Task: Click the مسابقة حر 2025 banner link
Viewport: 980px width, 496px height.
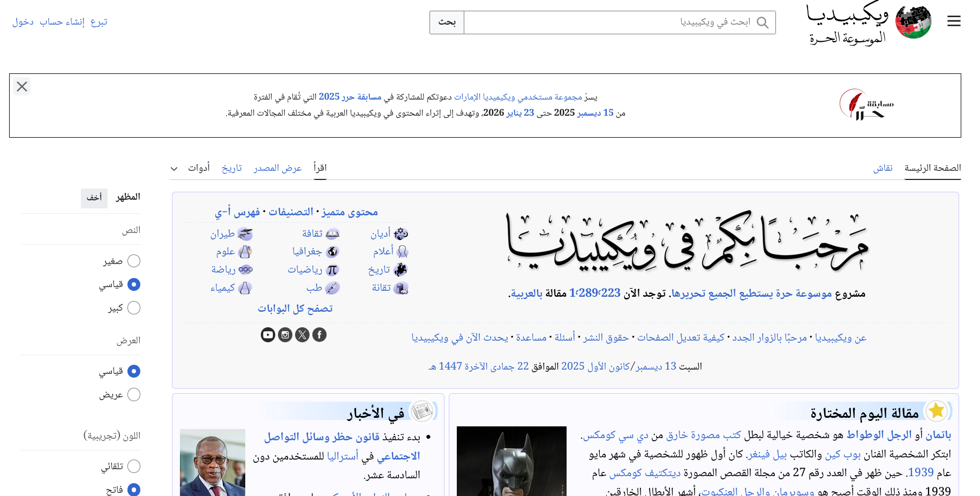Action: point(350,97)
